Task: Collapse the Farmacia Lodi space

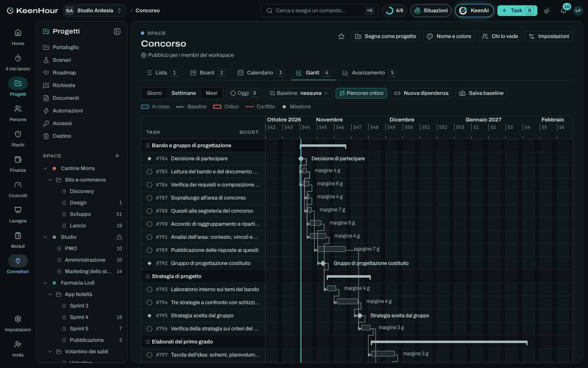Action: click(x=45, y=283)
